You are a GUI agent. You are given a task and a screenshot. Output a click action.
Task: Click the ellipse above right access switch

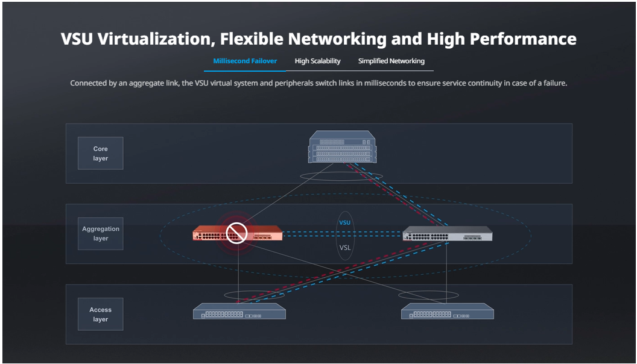click(x=430, y=295)
